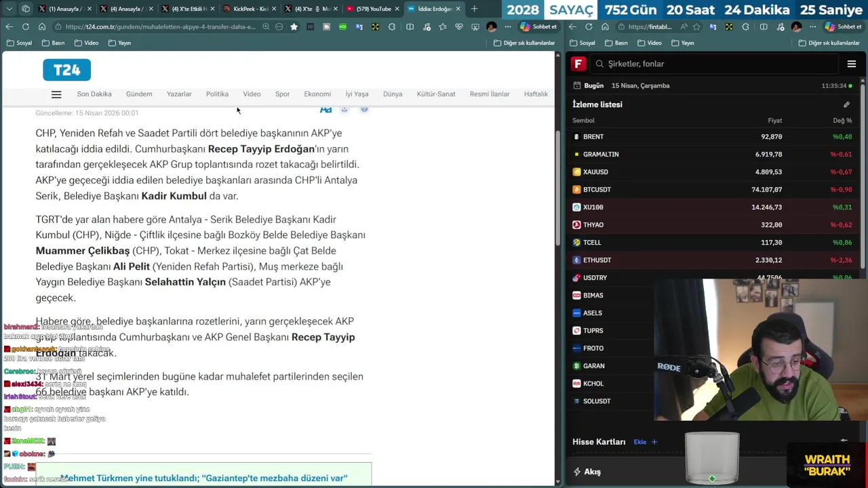
Task: Open Ekonomi section on T24
Action: (x=317, y=94)
